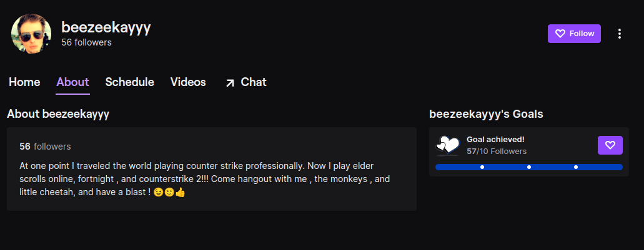Click the 56 followers count under About
The image size is (644, 250).
click(45, 147)
